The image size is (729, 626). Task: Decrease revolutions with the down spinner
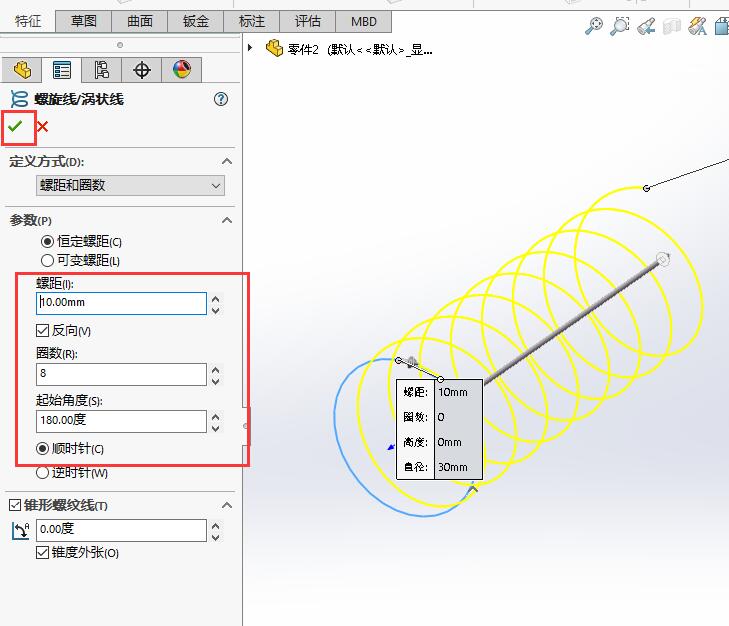(x=216, y=381)
